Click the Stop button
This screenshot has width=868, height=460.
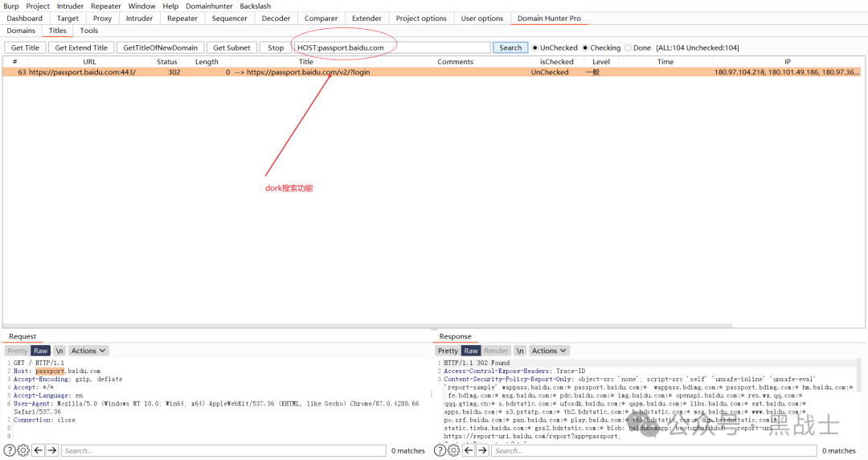(276, 47)
